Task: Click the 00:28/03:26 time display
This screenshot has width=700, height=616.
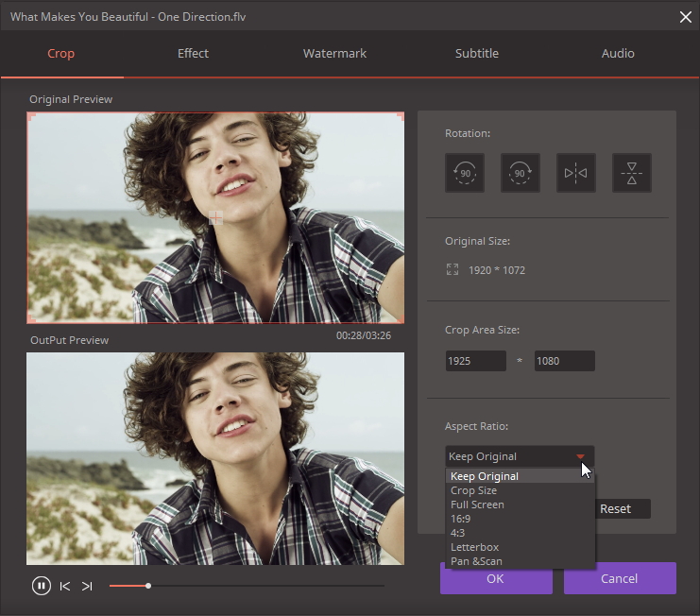Action: pos(364,335)
